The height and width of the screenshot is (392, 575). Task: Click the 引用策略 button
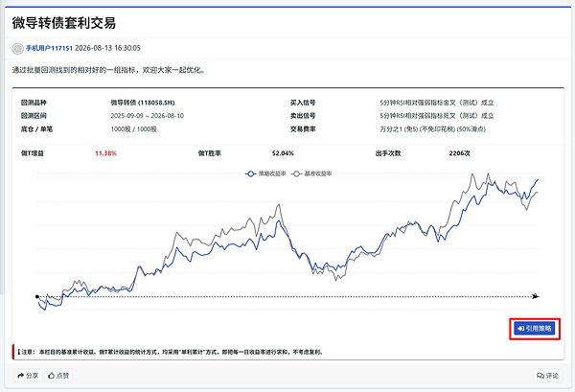point(535,329)
